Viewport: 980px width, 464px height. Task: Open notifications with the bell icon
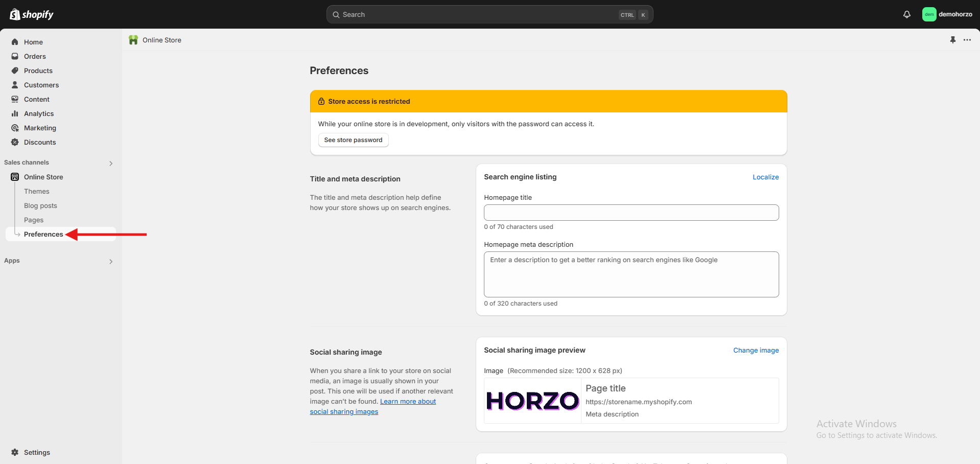[906, 14]
